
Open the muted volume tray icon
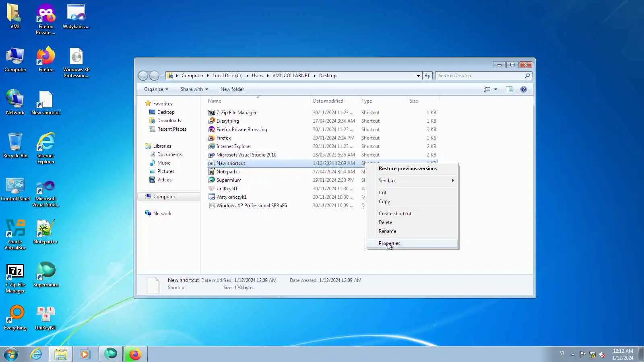pos(603,354)
